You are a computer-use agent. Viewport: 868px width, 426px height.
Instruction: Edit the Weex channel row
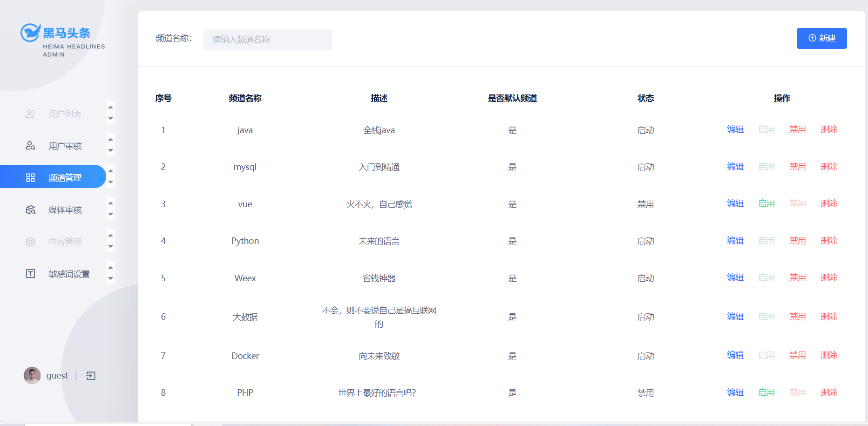735,277
